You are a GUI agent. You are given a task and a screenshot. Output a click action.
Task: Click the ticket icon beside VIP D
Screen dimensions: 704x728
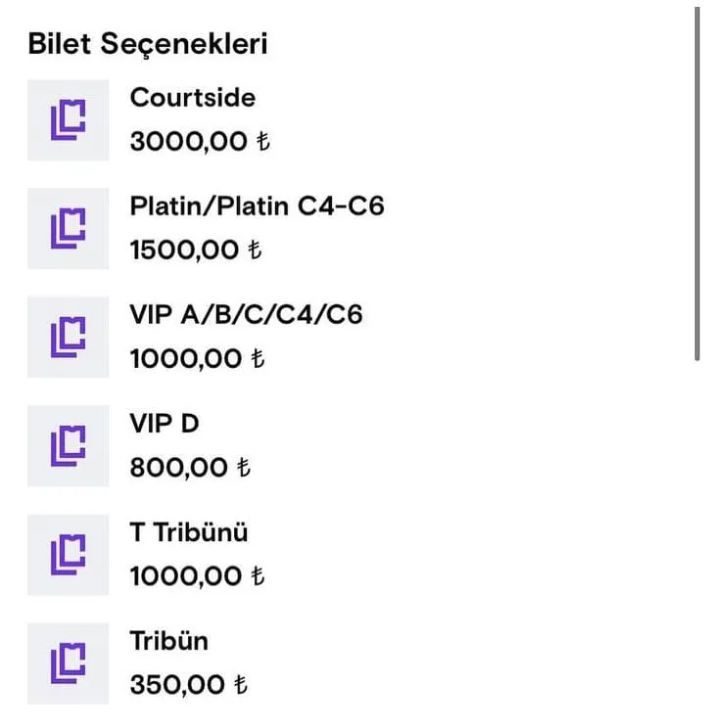[x=68, y=445]
